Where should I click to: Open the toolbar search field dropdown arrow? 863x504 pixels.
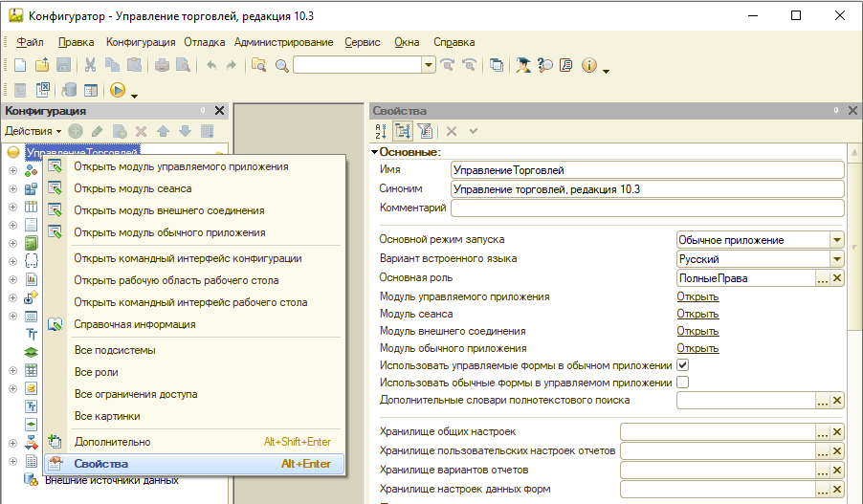coord(429,65)
